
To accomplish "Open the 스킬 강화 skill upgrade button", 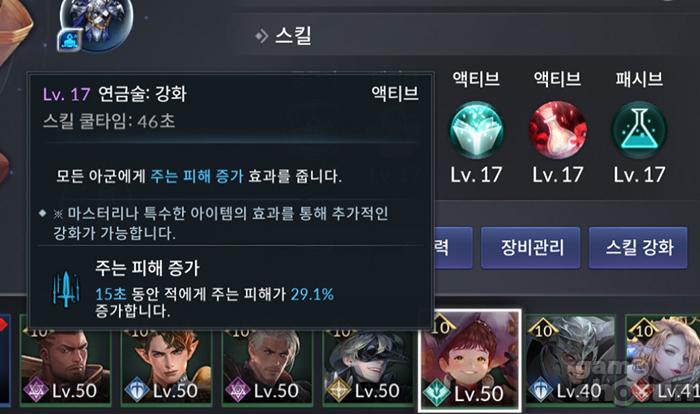I will click(x=638, y=247).
